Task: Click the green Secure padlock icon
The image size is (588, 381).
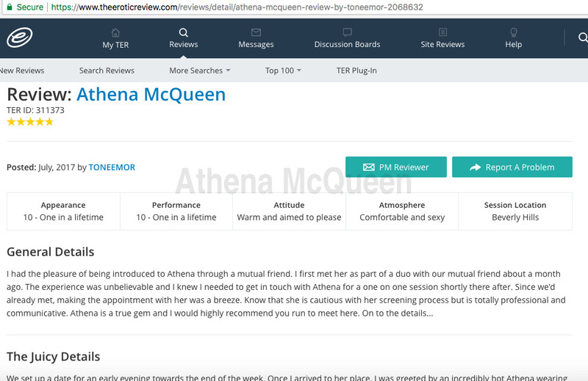Action: 10,7
